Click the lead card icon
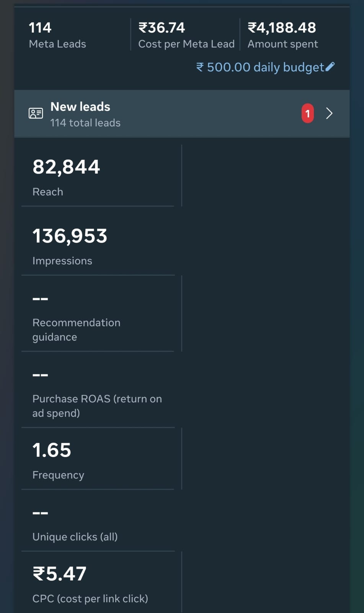Viewport: 364px width, 613px height. [36, 113]
